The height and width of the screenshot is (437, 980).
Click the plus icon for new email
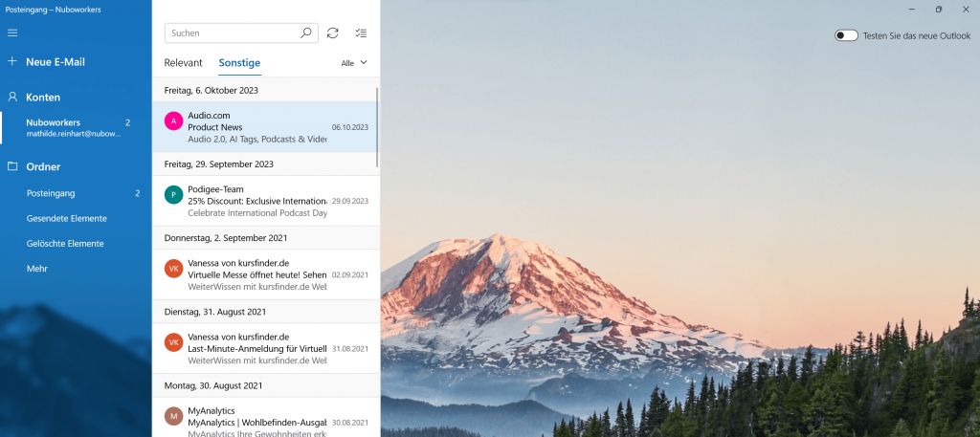point(11,61)
